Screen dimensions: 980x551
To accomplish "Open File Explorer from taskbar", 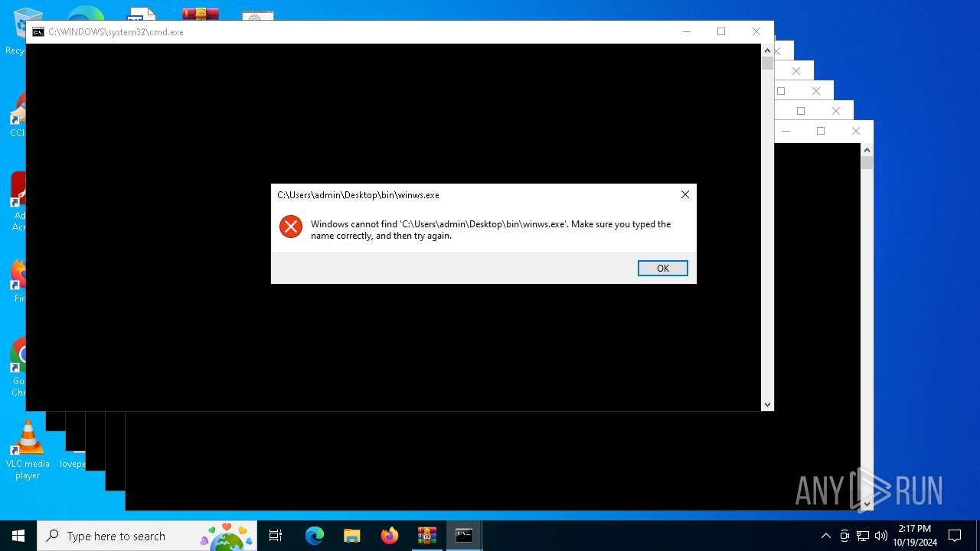I will (x=351, y=536).
